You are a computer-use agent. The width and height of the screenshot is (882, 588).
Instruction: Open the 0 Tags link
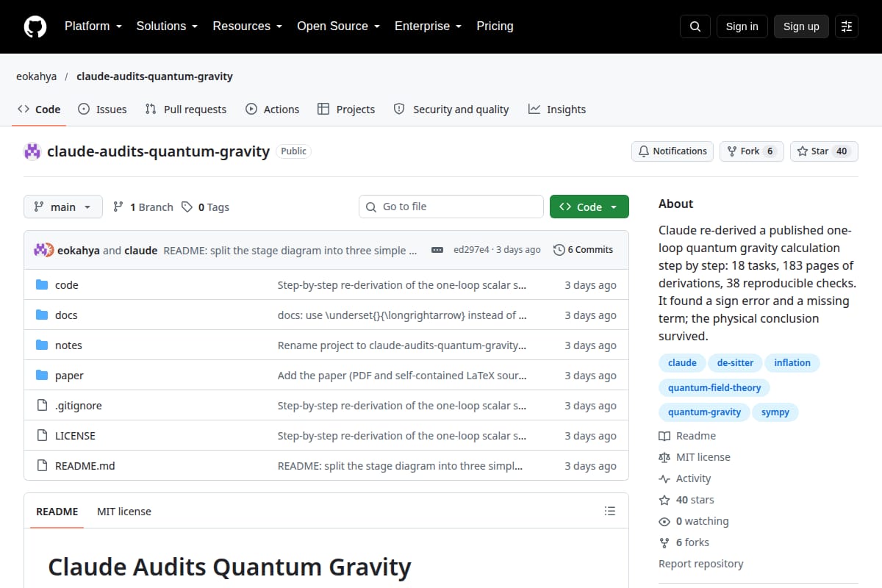206,207
